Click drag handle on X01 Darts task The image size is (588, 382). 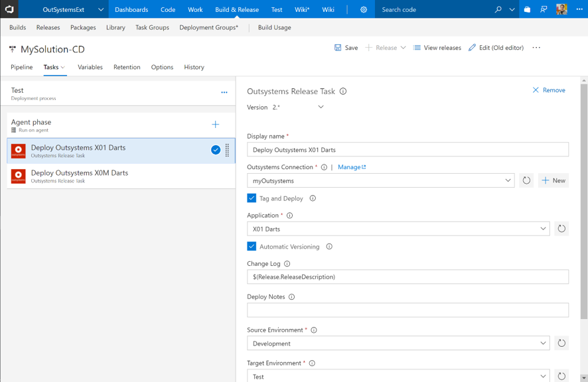coord(227,150)
